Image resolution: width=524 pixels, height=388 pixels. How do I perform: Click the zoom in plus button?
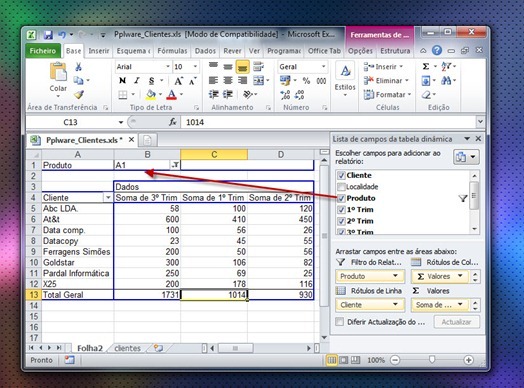pos(468,360)
